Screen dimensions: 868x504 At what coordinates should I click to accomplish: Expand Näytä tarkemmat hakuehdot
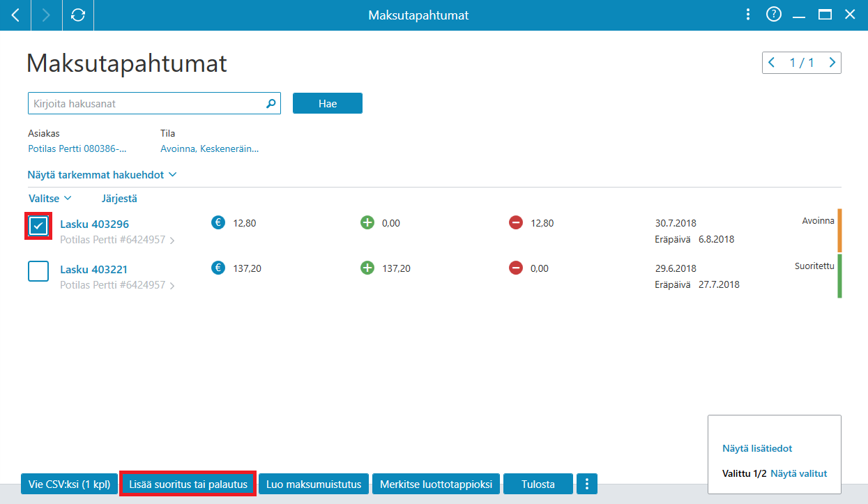pos(102,175)
